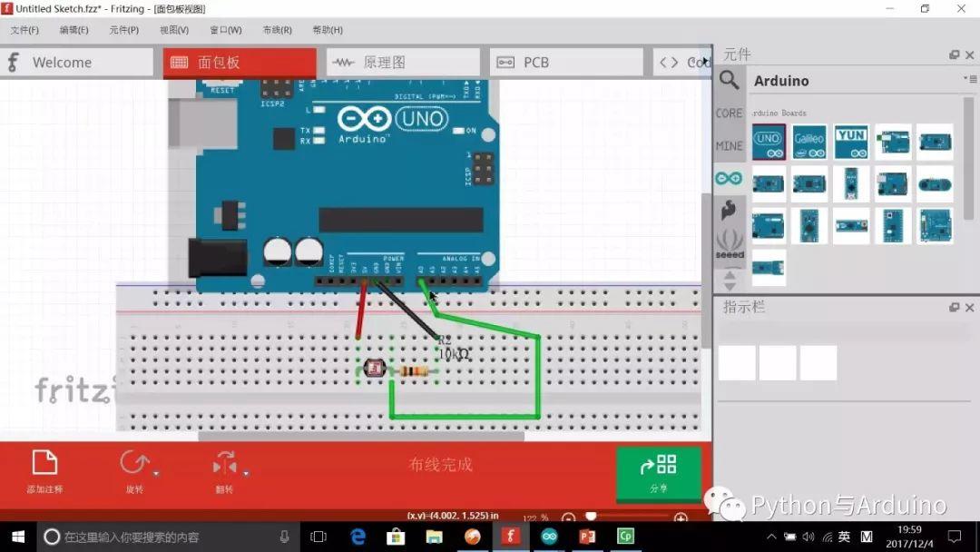Show more tabs with arrow
This screenshot has height=552, width=980.
pos(706,61)
